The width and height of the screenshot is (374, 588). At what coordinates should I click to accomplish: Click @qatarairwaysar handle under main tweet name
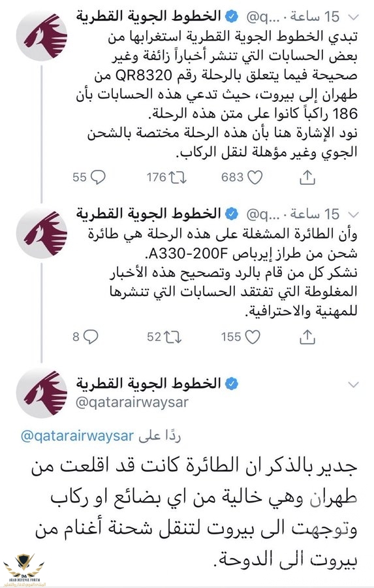point(132,402)
